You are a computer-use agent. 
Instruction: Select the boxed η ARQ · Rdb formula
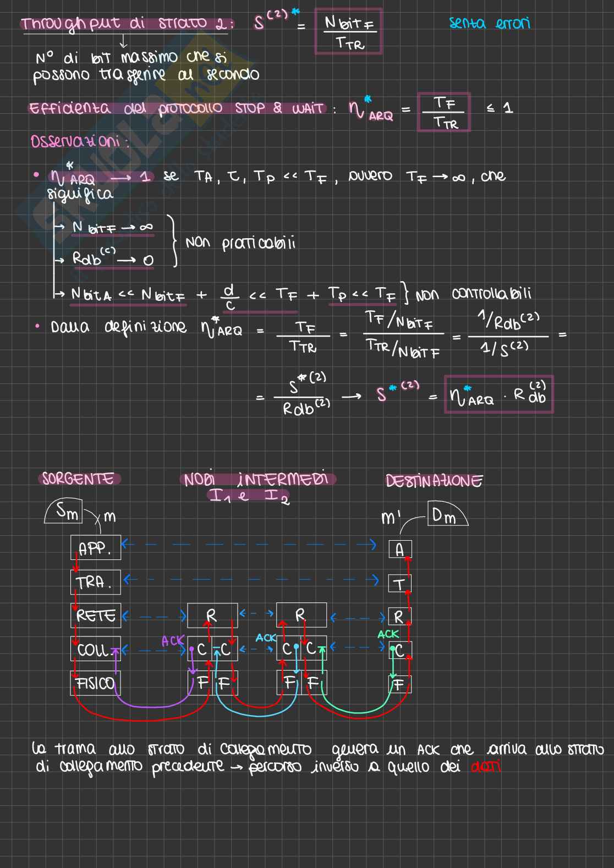[498, 394]
